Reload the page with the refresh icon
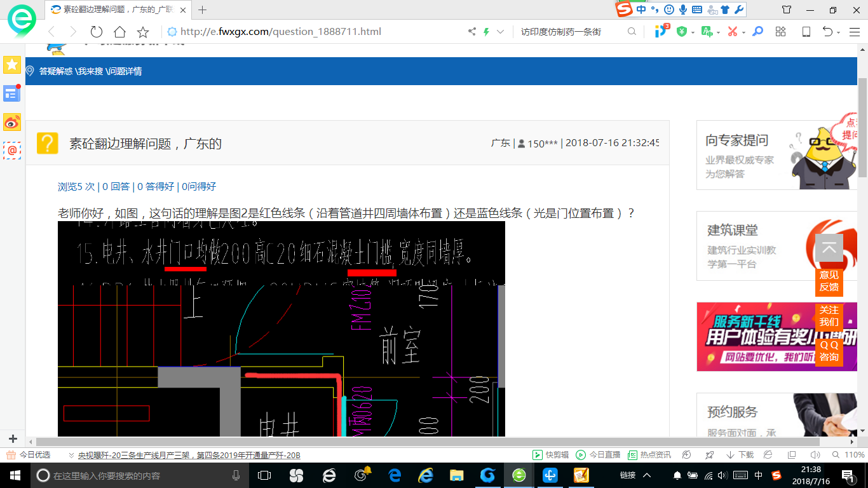The height and width of the screenshot is (488, 868). pos(97,32)
